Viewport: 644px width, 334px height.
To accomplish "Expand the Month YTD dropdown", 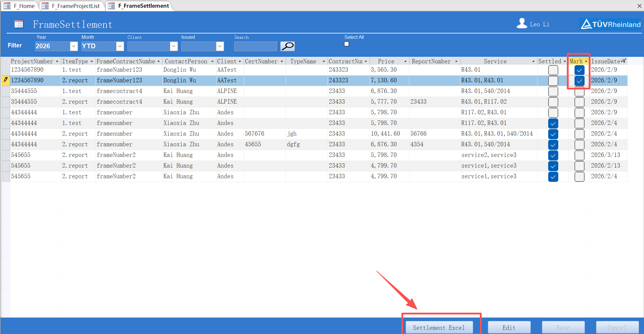I will point(120,46).
